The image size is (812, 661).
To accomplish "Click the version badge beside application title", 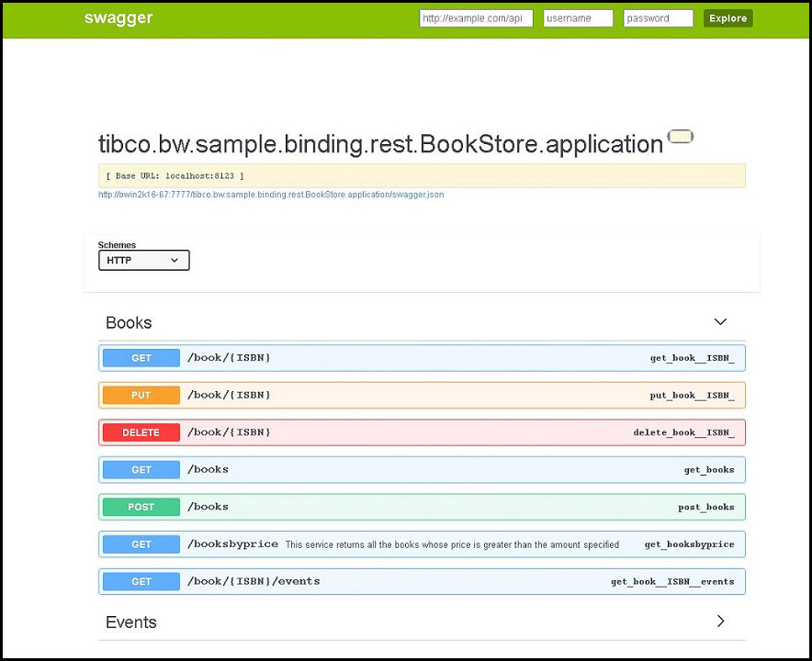I will tap(680, 137).
